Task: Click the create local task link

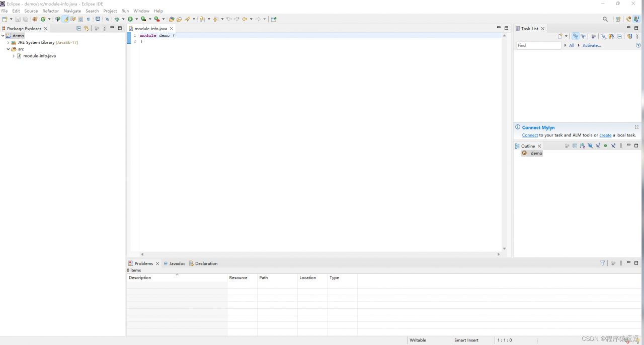Action: (605, 135)
